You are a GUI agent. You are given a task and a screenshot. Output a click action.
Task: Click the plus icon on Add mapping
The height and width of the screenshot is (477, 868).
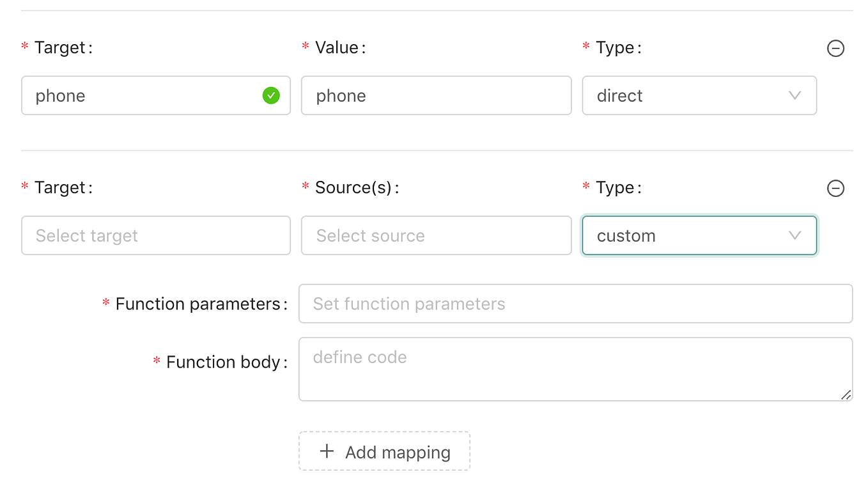coord(327,451)
